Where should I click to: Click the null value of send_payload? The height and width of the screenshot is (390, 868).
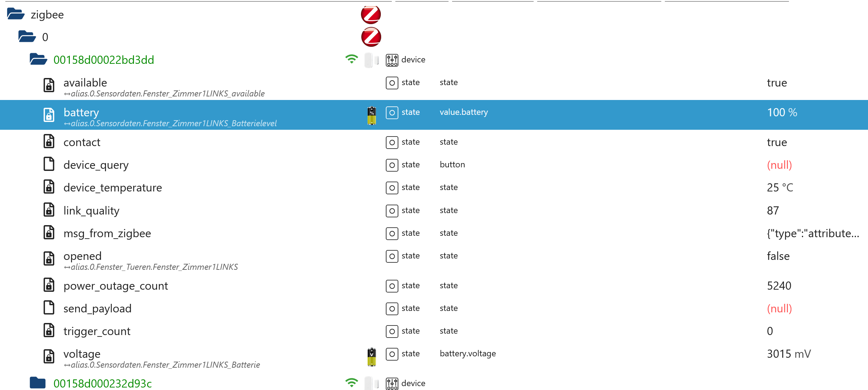tap(779, 308)
